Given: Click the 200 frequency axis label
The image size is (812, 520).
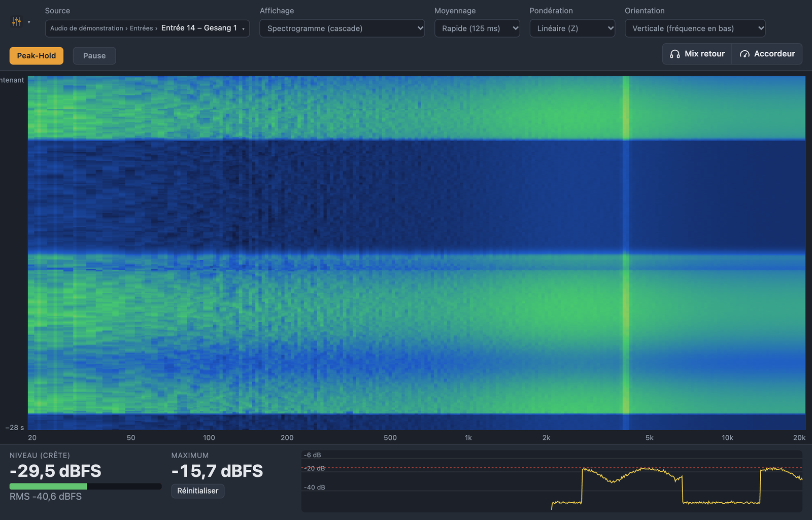Looking at the screenshot, I should click(x=287, y=438).
